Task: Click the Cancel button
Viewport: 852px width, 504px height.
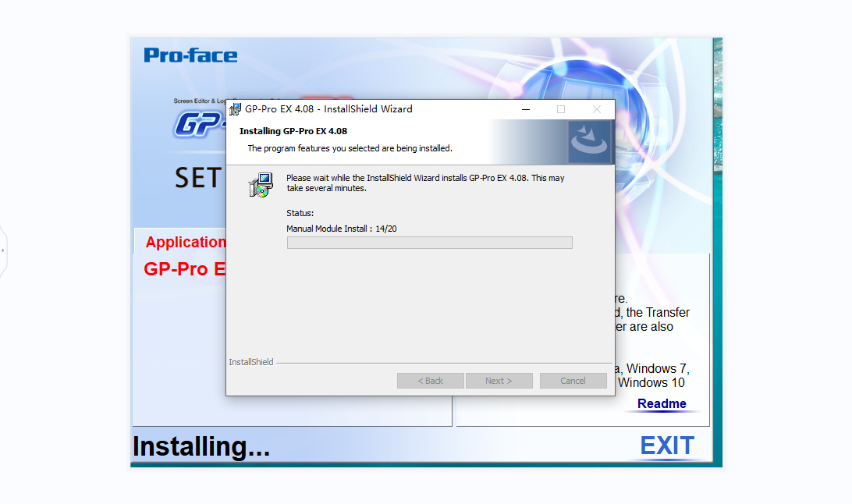Action: [573, 381]
